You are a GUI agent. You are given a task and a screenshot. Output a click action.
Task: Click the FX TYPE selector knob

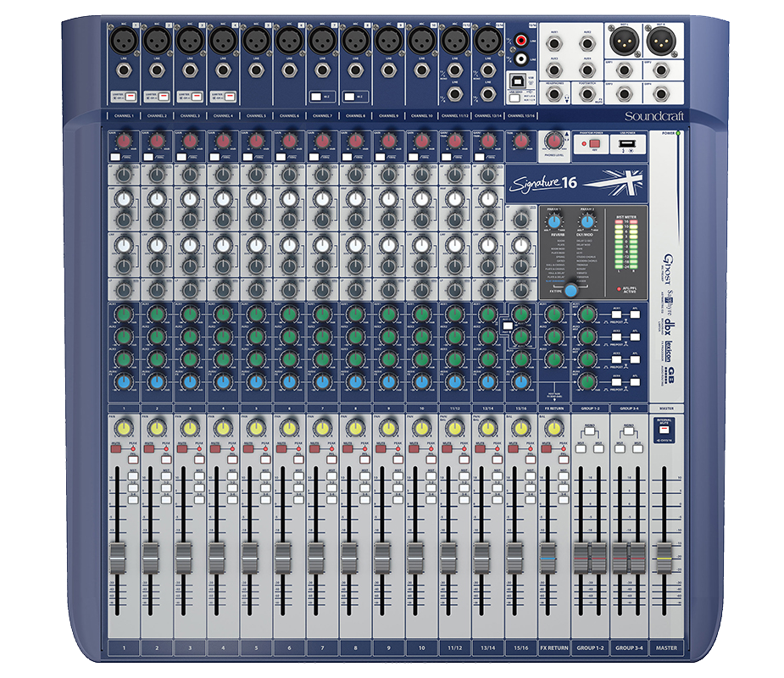point(570,291)
